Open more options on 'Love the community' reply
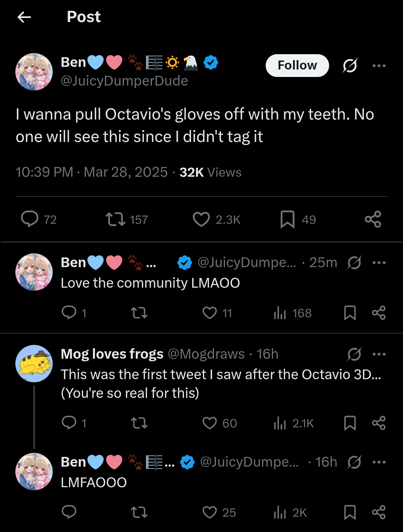This screenshot has width=403, height=532. (x=379, y=263)
